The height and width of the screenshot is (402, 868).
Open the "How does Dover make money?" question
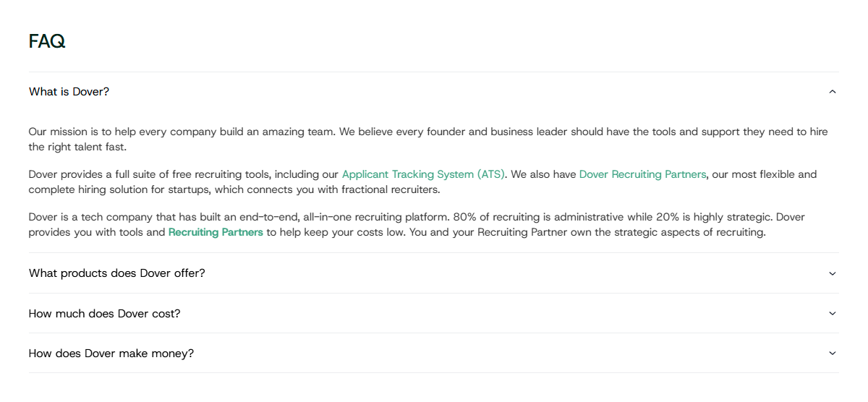[x=111, y=354]
